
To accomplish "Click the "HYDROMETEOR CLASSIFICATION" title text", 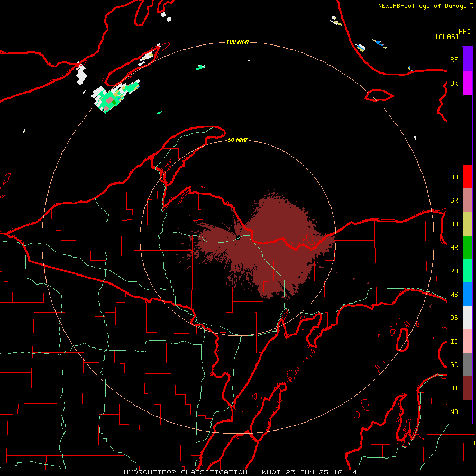I will 186,472.
